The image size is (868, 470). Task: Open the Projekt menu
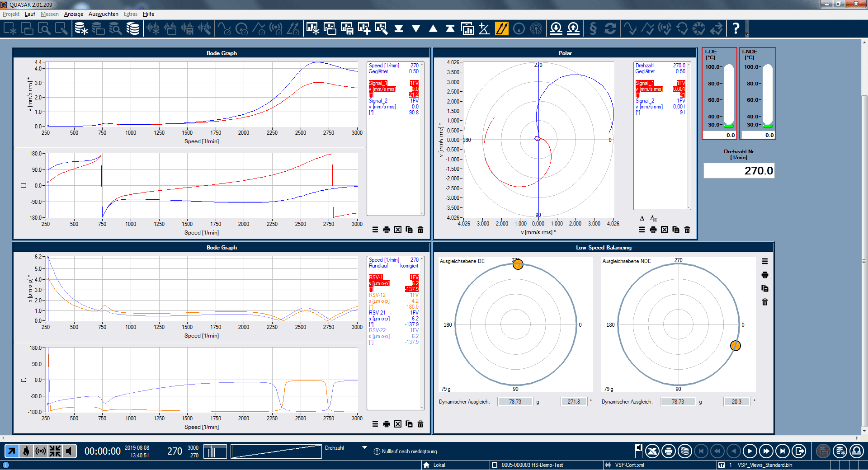coord(11,14)
